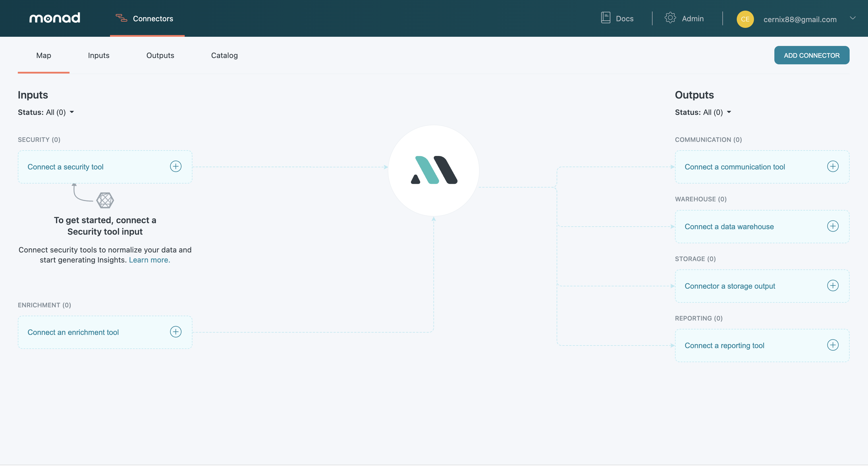
Task: Click the hexagon icon under security card
Action: coord(105,200)
